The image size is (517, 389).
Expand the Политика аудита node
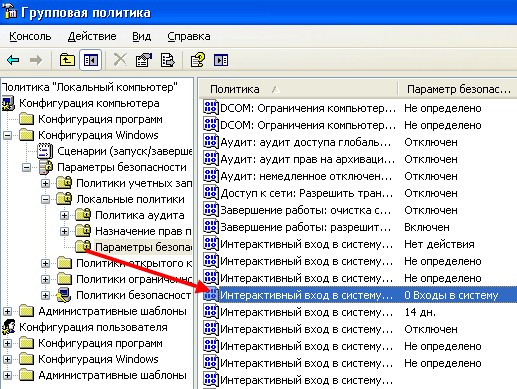(x=64, y=215)
